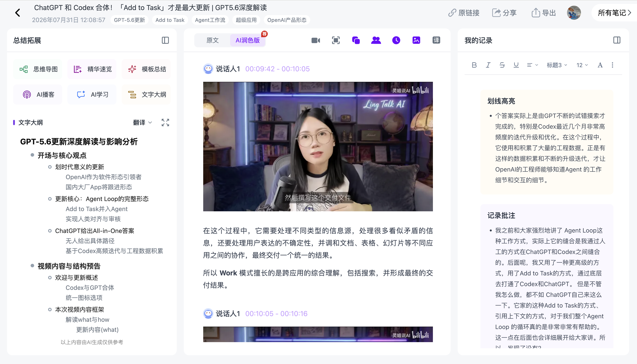Toggle bold formatting

[x=474, y=65]
